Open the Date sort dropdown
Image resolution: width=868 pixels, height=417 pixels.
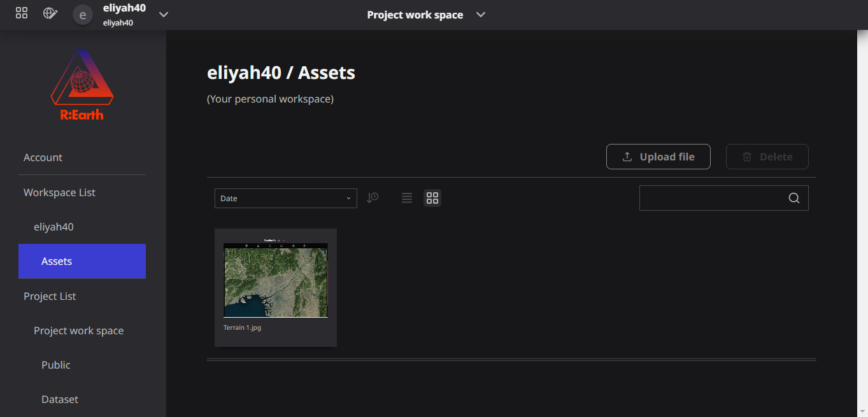pyautogui.click(x=286, y=198)
